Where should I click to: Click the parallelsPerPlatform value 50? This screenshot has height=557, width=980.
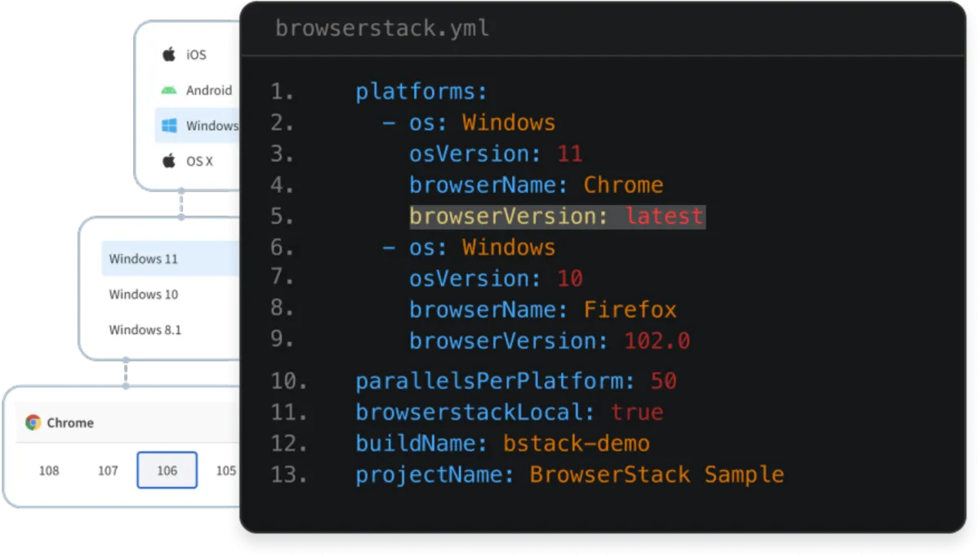[x=663, y=381]
